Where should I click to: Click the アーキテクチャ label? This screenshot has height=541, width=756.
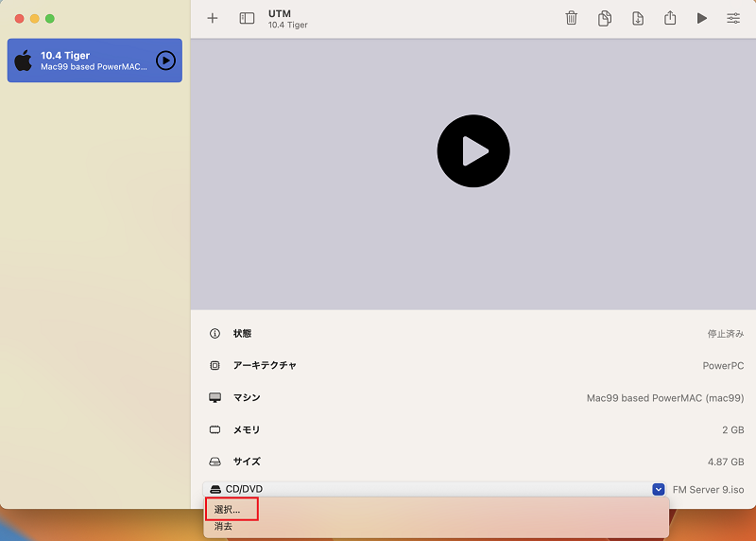click(x=265, y=365)
